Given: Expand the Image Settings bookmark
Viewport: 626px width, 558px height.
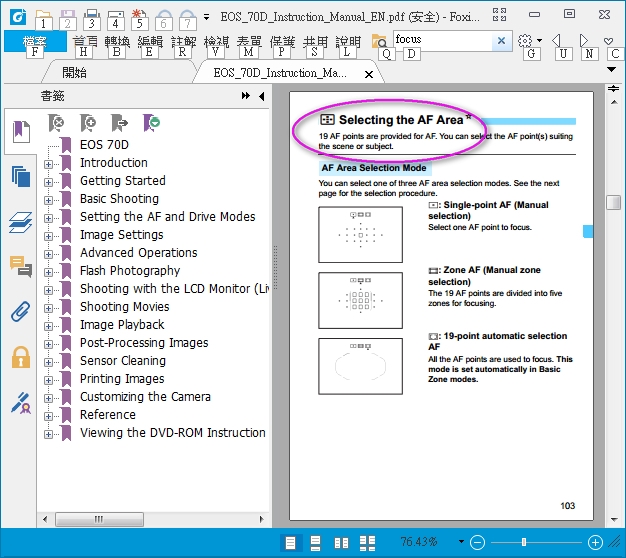Looking at the screenshot, I should click(x=48, y=236).
